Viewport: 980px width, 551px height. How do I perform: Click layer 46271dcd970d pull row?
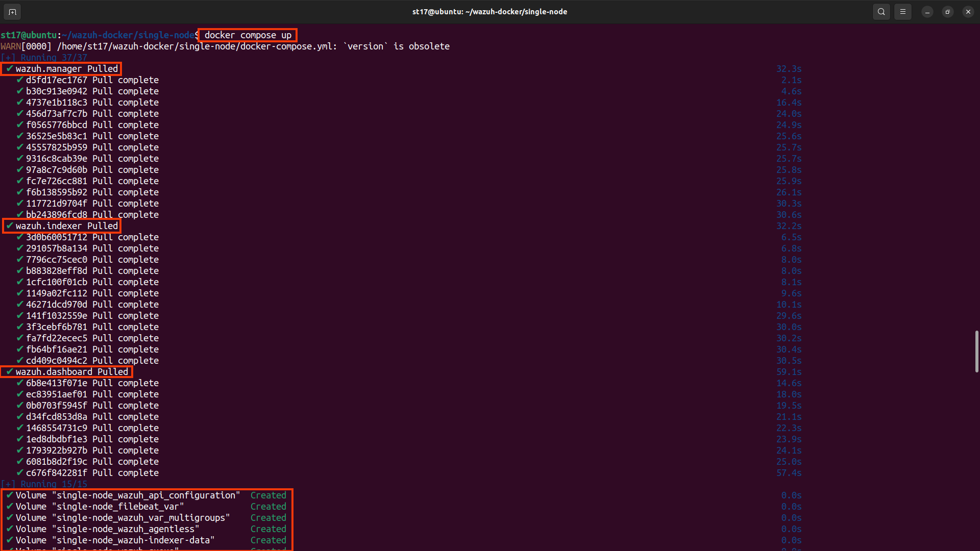click(87, 305)
